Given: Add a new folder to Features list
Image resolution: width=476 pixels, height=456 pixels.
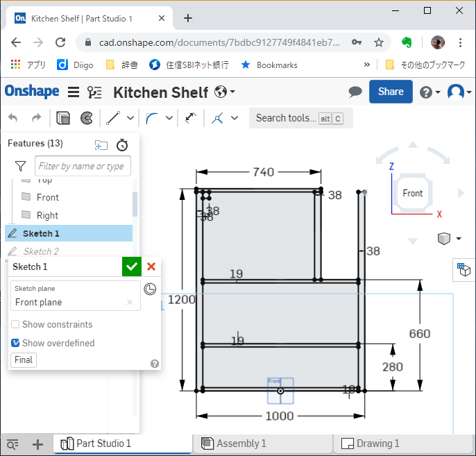Looking at the screenshot, I should pyautogui.click(x=101, y=145).
